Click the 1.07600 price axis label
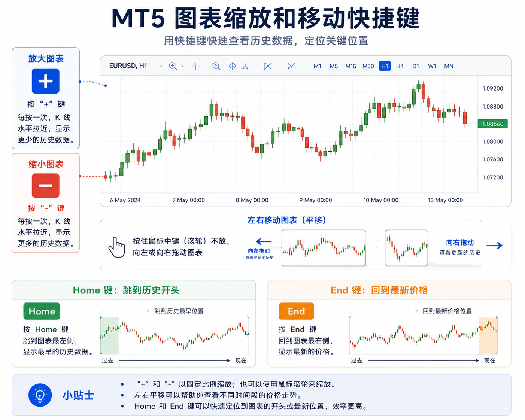Image resolution: width=525 pixels, height=420 pixels. coord(493,159)
